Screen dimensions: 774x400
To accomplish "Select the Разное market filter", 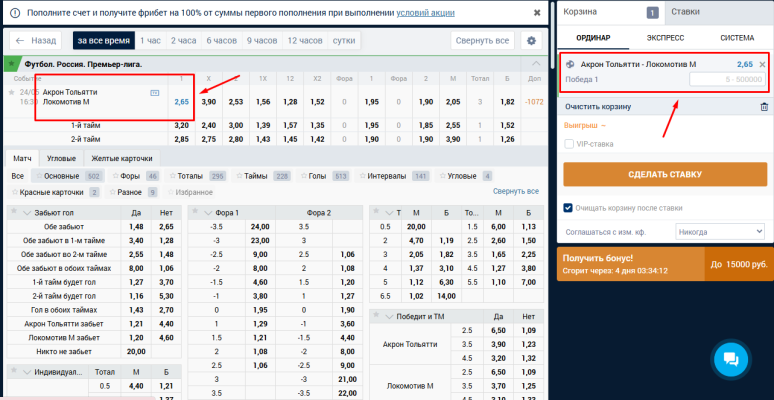I will [133, 192].
